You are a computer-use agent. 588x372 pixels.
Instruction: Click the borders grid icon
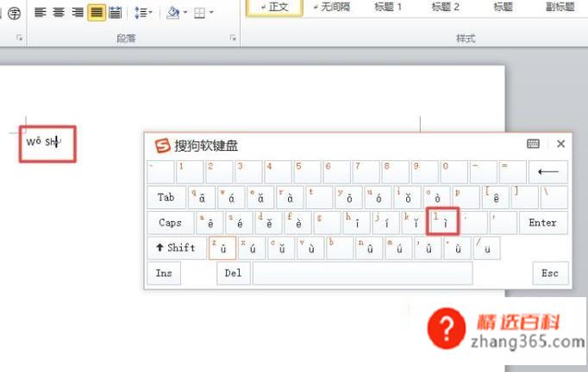tap(199, 14)
